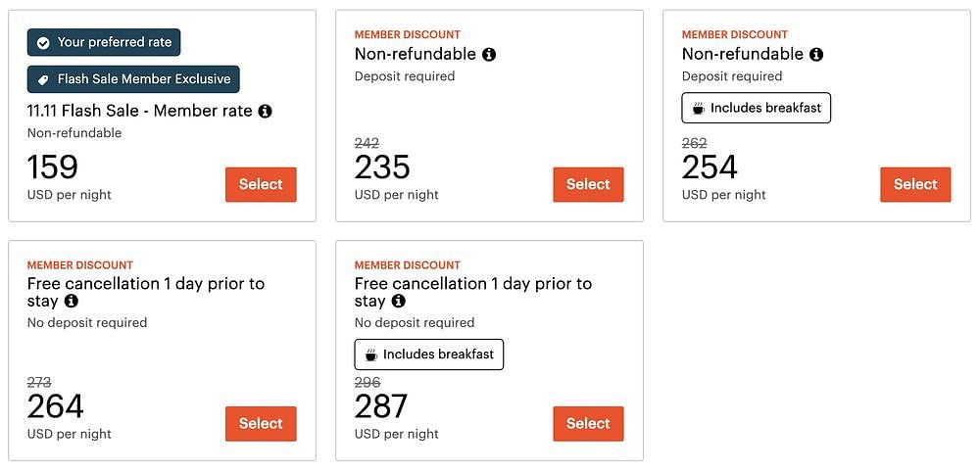980x473 pixels.
Task: Select the 287 USD rate with breakfast
Action: (x=588, y=424)
